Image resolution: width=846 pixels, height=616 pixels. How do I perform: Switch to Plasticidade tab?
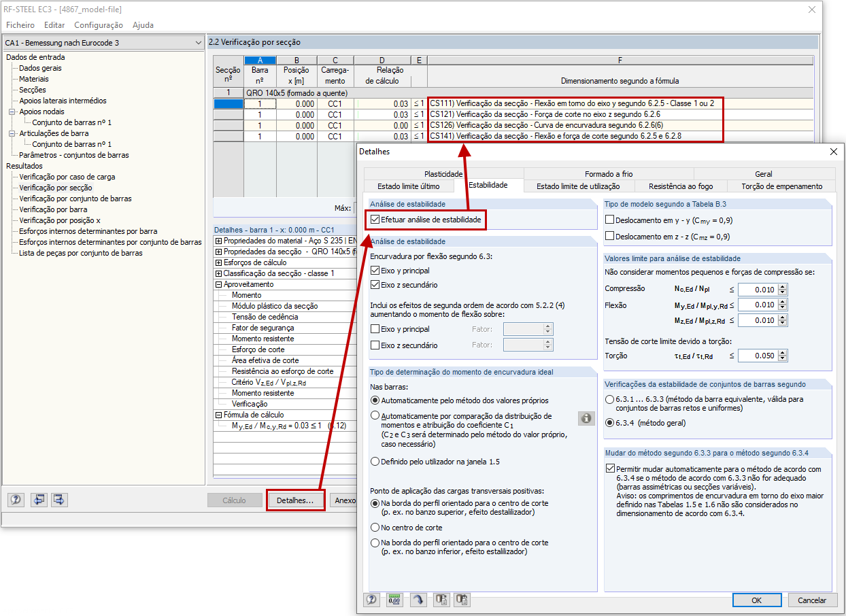tap(443, 174)
